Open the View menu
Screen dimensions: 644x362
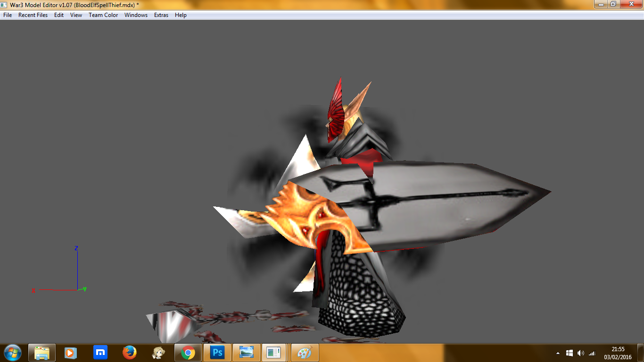coord(76,15)
